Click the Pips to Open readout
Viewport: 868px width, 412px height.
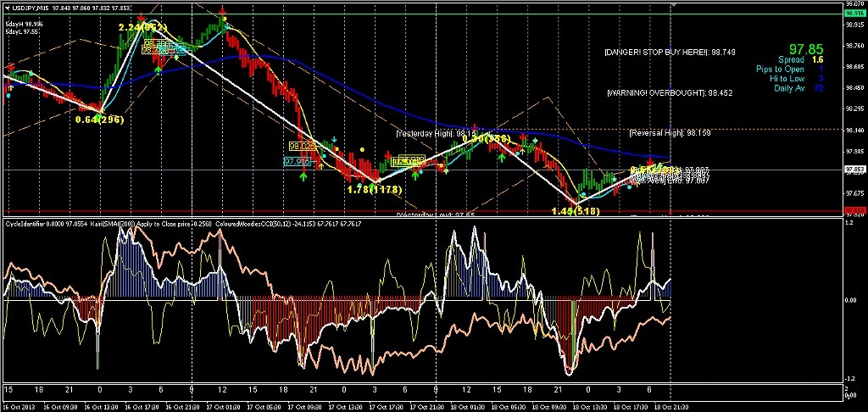point(790,70)
